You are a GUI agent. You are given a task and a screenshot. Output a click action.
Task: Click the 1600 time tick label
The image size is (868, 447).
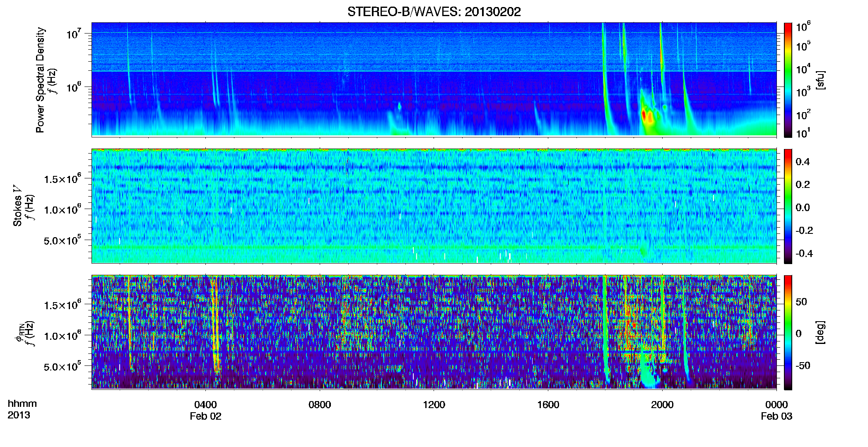pyautogui.click(x=548, y=404)
